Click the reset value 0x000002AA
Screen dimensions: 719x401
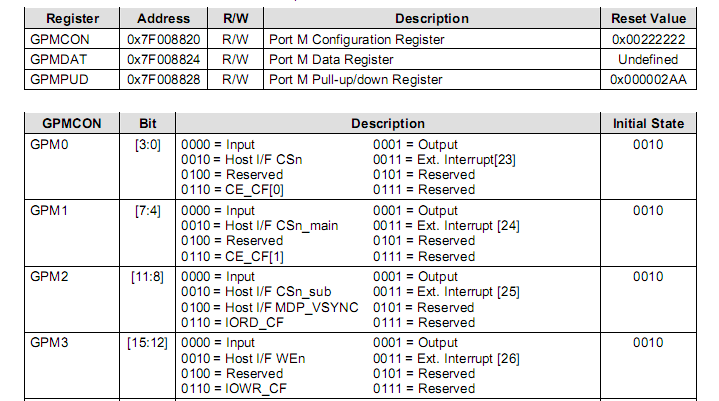[648, 78]
